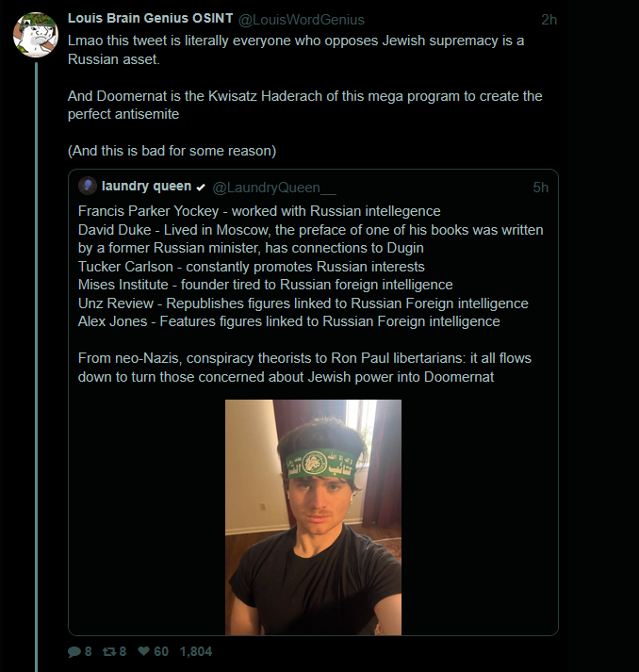Click the reply speech bubble icon

coord(74,652)
